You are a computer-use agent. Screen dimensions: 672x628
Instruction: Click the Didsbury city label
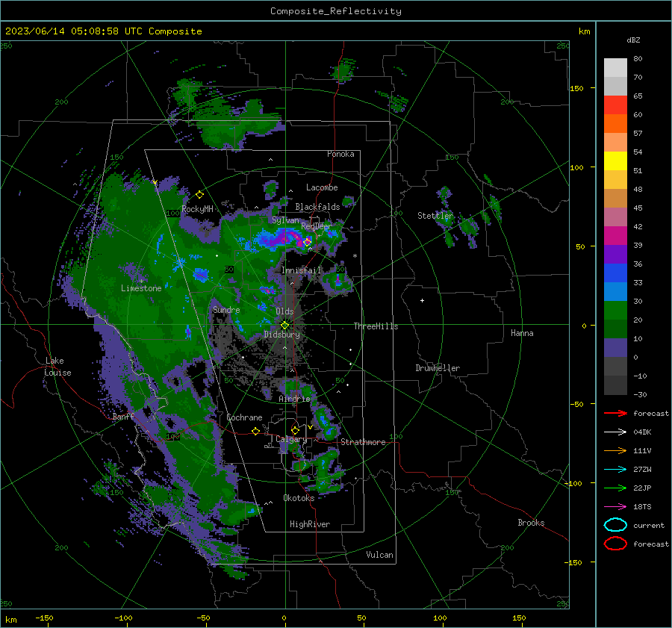tap(281, 335)
